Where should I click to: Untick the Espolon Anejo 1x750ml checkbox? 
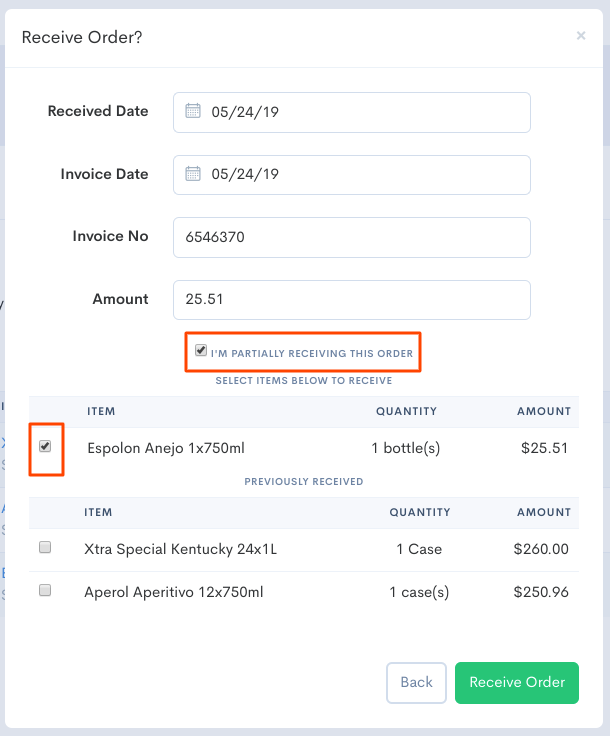[45, 447]
